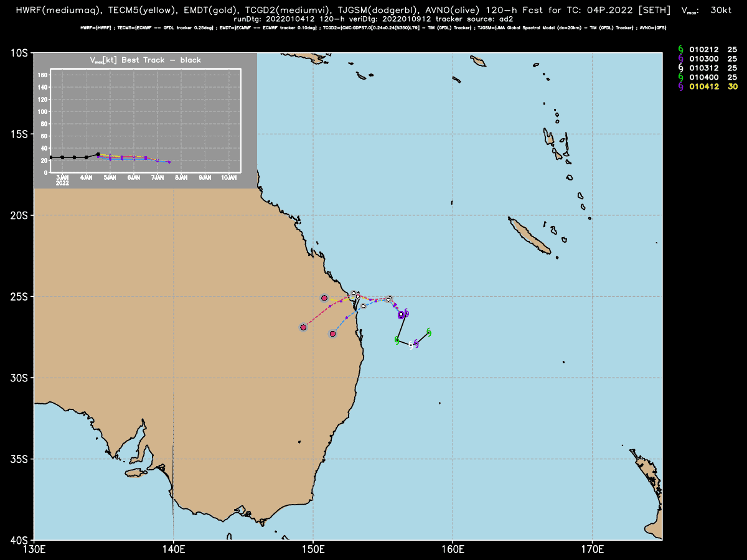
Task: Click the green cyclone icon beside 010212
Action: pos(680,49)
